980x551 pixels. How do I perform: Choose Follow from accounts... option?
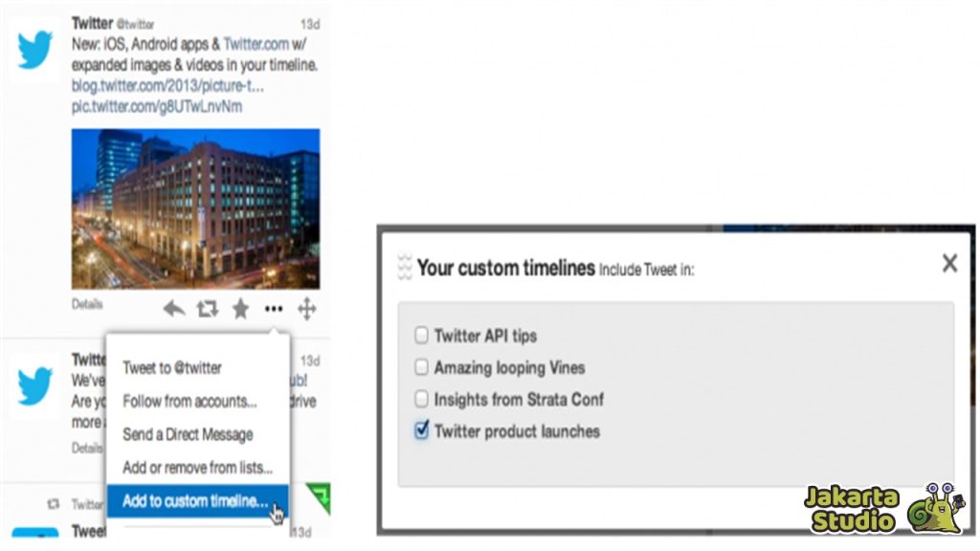(189, 401)
